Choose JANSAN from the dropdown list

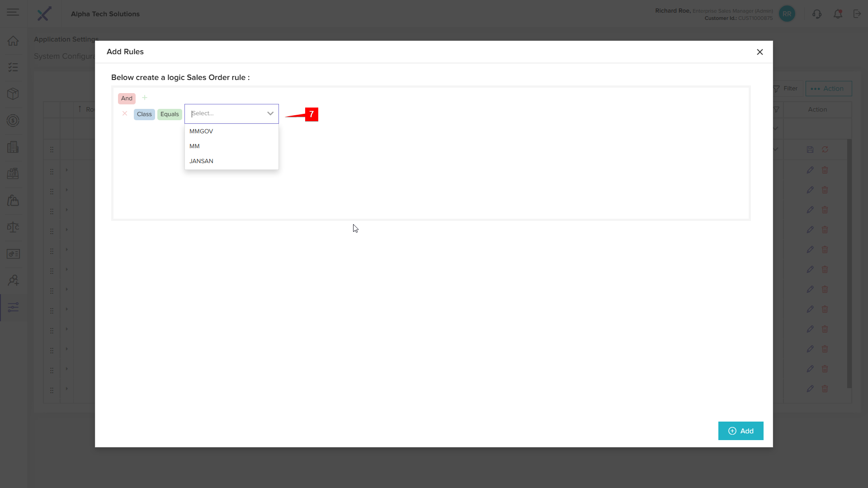pos(201,161)
